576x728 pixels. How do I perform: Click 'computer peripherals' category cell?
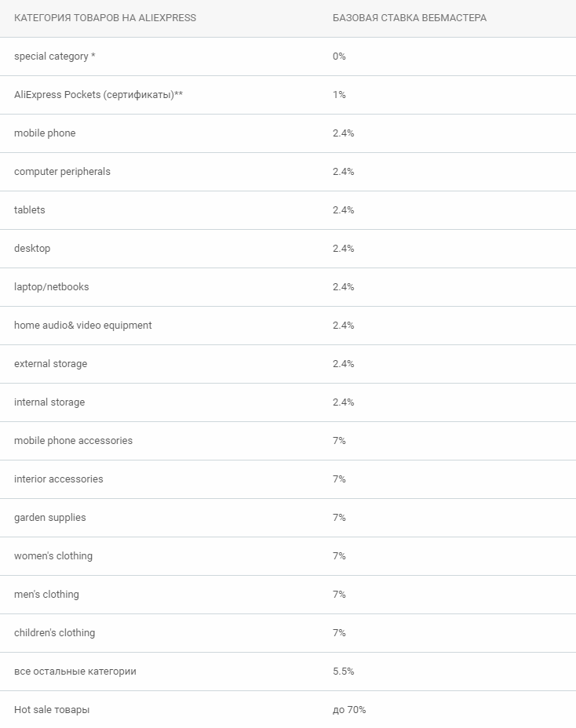(62, 172)
